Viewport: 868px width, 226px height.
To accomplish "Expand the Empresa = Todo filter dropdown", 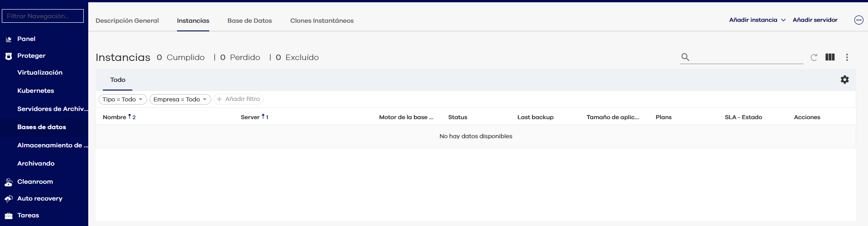I will (x=205, y=99).
